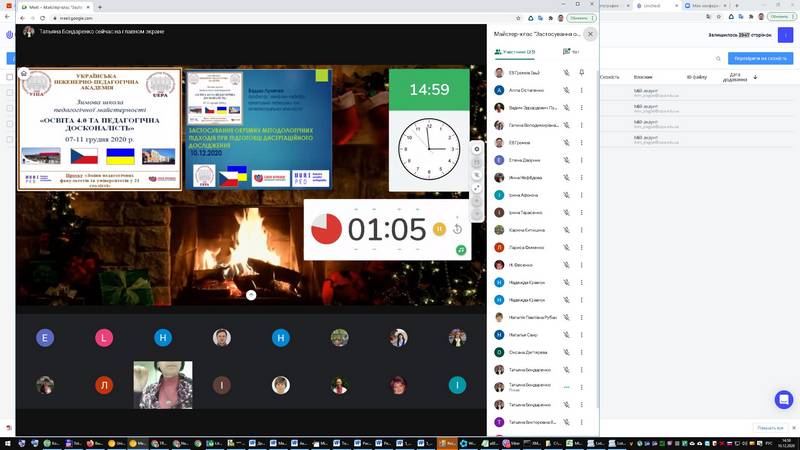
Task: Click the red pie progress indicator of timer
Action: 326,229
